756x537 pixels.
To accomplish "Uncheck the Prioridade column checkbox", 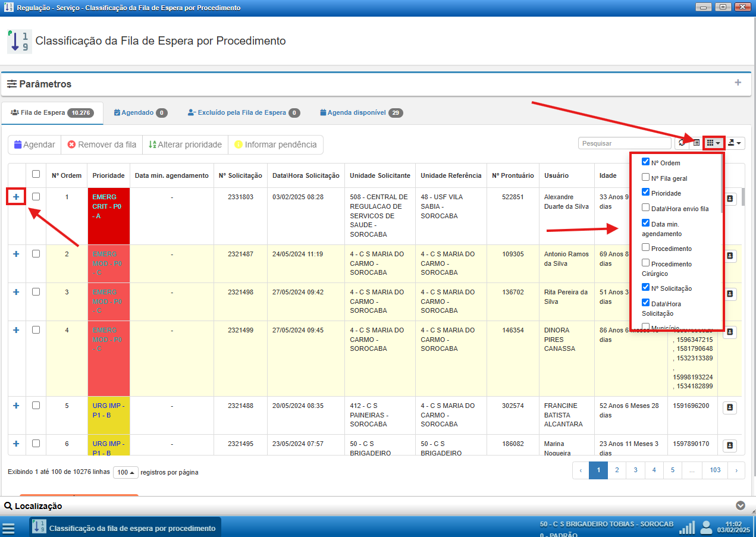I will point(645,192).
